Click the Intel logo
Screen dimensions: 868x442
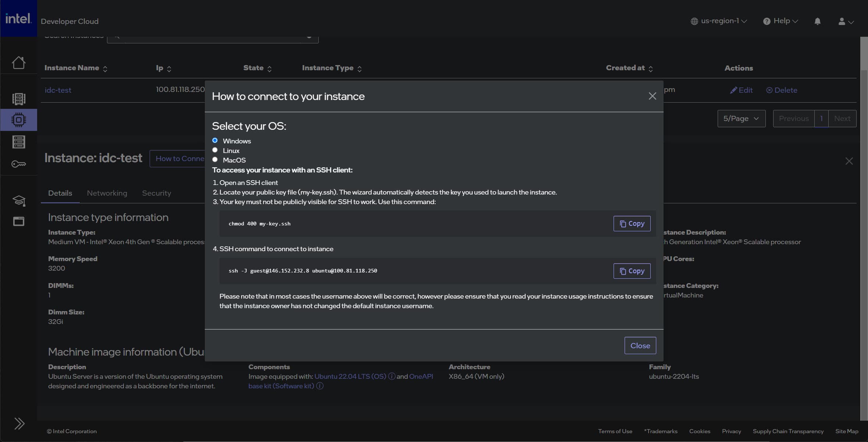point(18,18)
